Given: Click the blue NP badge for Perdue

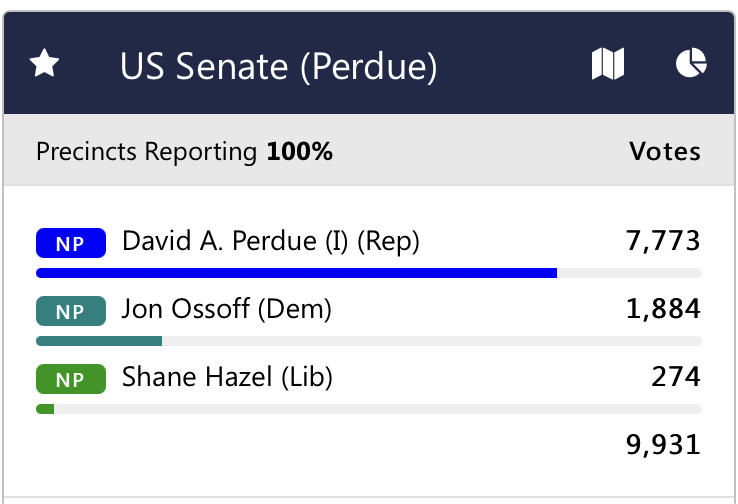Looking at the screenshot, I should coord(71,243).
